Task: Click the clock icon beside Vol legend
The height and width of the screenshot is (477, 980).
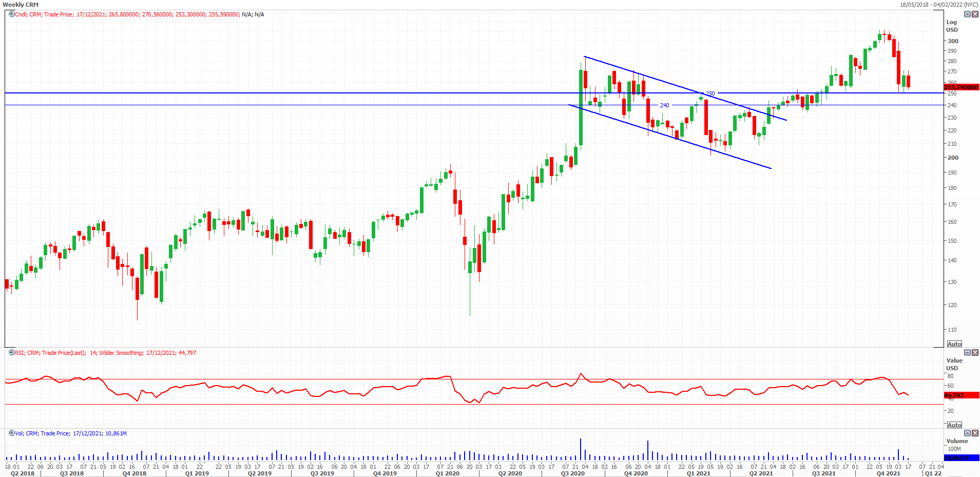Action: coord(11,433)
